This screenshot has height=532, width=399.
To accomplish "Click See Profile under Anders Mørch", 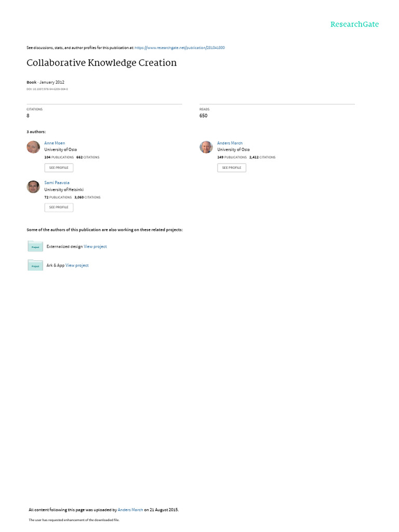I will click(232, 168).
